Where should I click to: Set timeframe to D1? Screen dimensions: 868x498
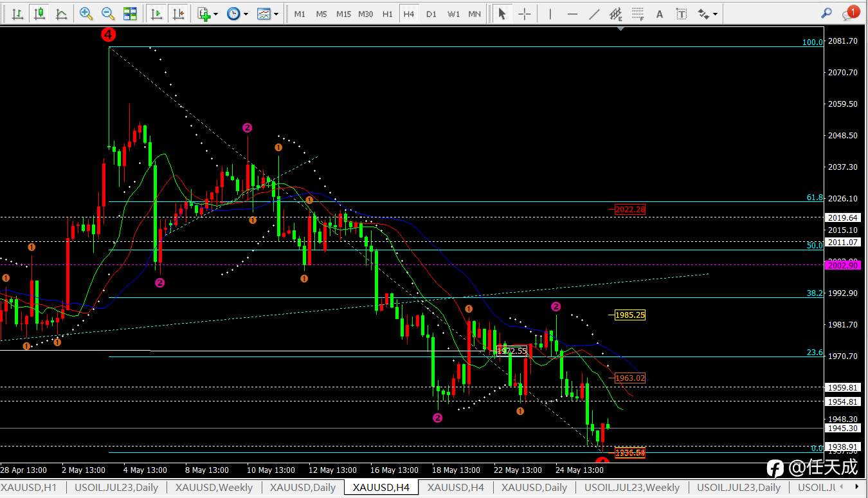coord(431,14)
